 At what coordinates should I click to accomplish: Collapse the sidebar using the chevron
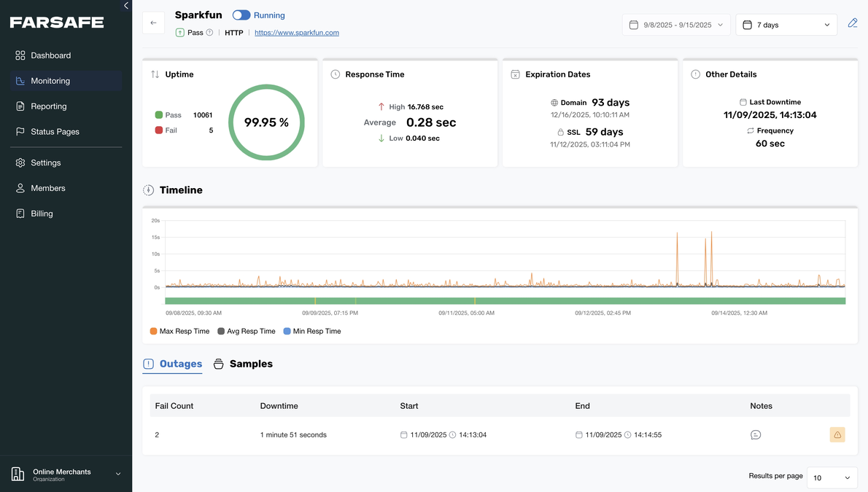pos(125,5)
